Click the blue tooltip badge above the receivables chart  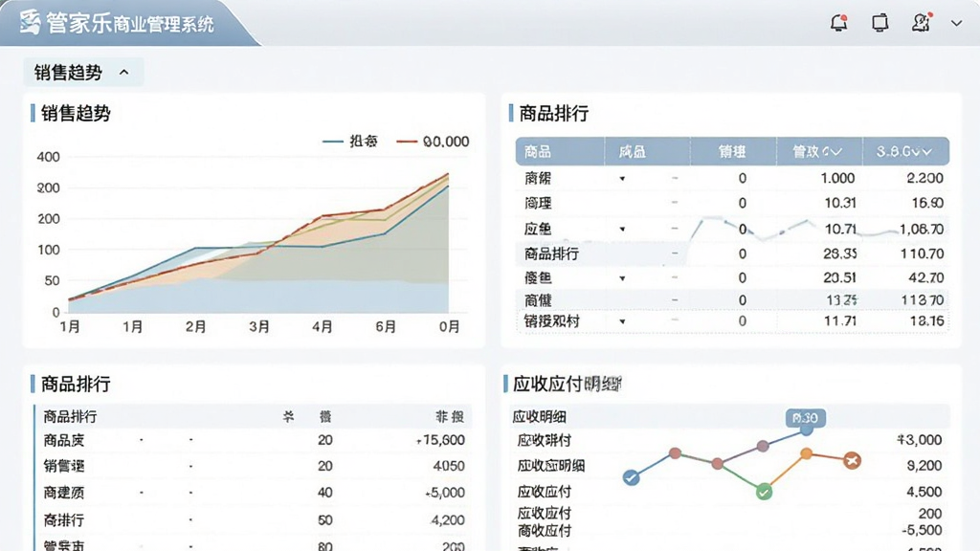[x=806, y=418]
